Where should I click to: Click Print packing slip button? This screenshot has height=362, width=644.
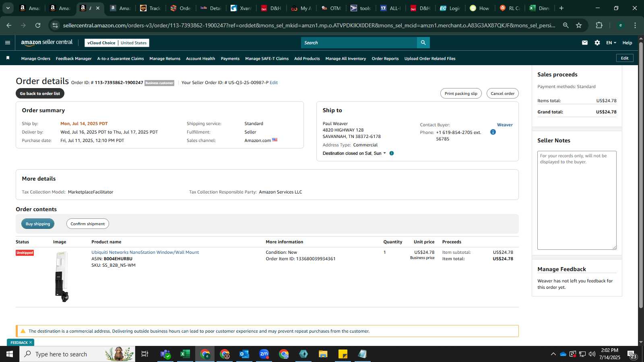coord(461,93)
